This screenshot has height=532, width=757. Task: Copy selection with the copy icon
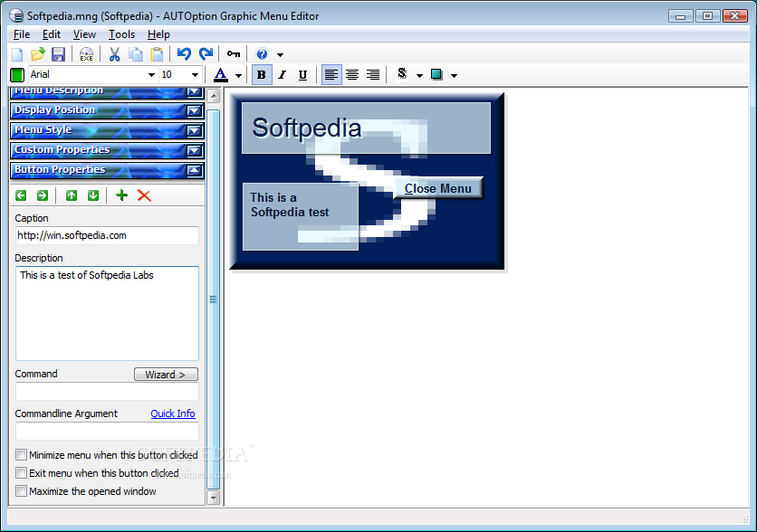coord(136,54)
